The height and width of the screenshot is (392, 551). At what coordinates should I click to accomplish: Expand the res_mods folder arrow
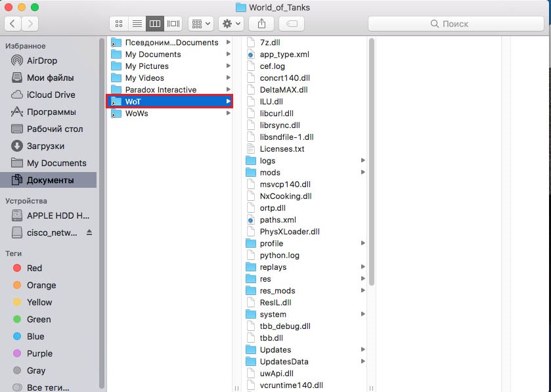tap(363, 290)
